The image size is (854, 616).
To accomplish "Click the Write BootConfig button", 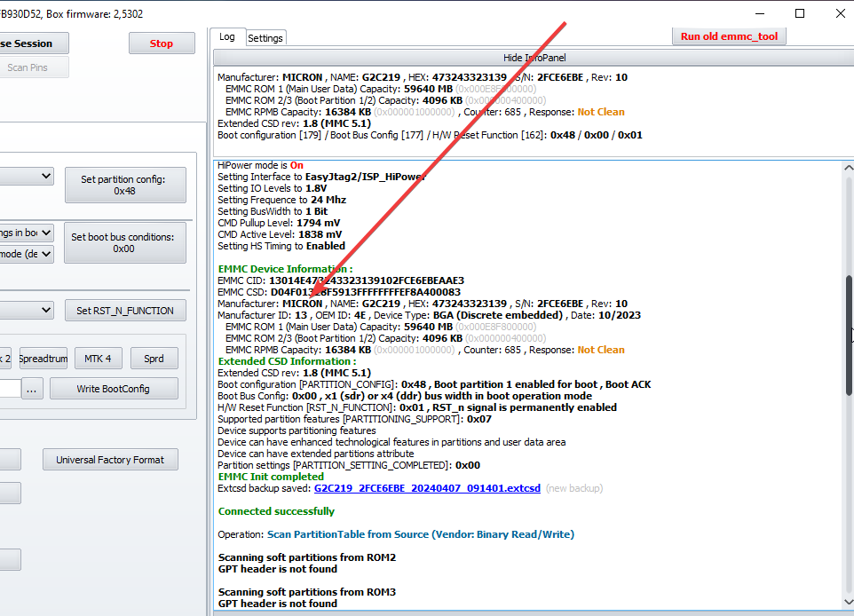I will click(114, 389).
